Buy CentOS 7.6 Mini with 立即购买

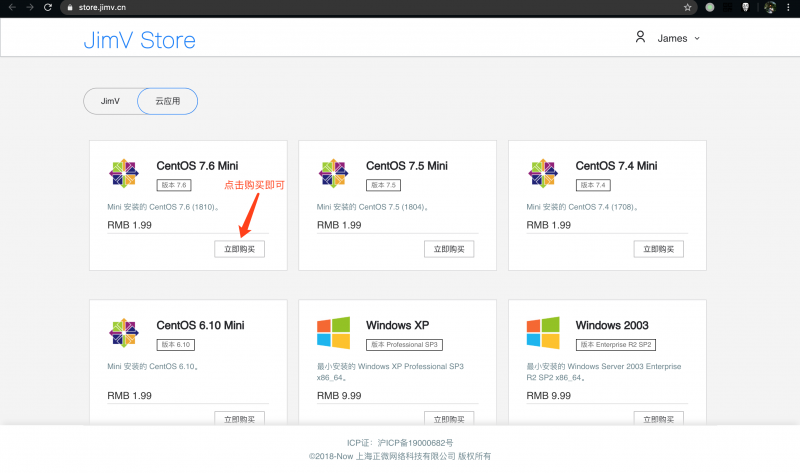pyautogui.click(x=239, y=249)
